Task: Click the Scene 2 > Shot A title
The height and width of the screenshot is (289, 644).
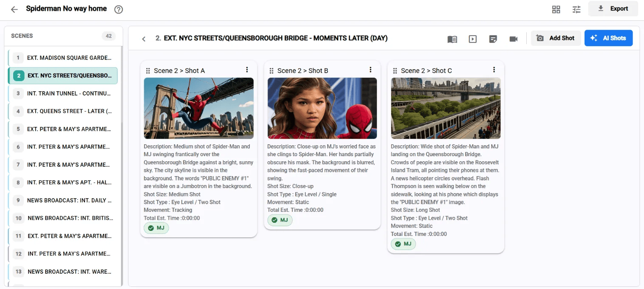Action: (x=179, y=71)
